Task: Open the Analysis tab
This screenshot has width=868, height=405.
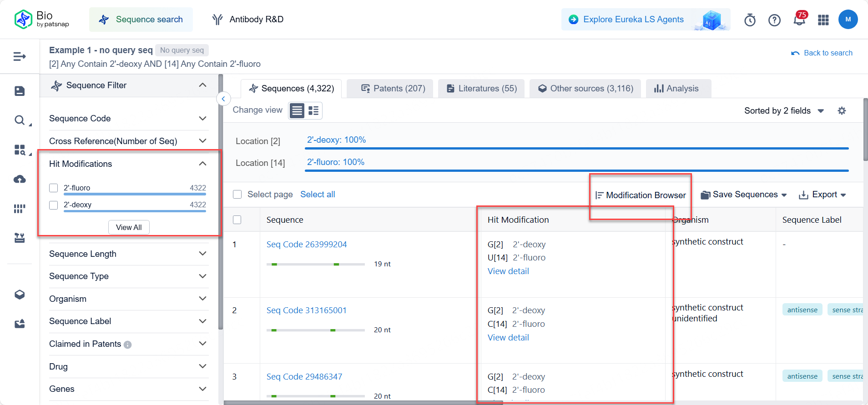Action: (676, 89)
